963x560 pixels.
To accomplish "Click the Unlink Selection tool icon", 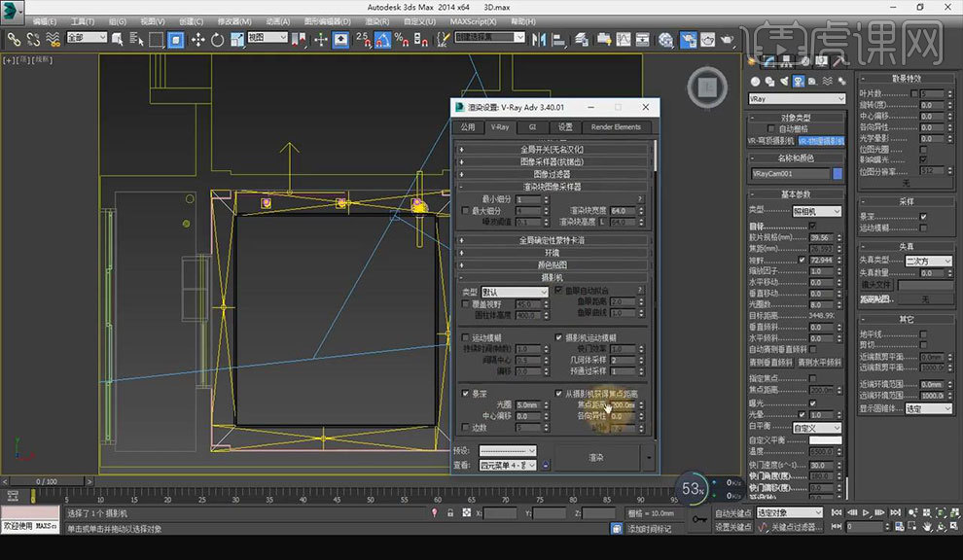I will click(33, 40).
